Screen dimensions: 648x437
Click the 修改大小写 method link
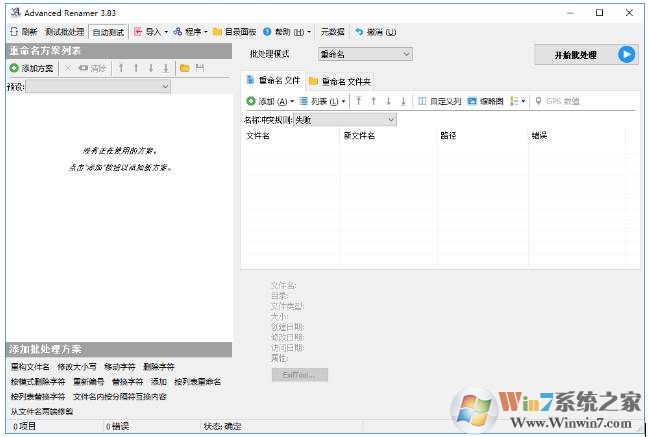76,367
